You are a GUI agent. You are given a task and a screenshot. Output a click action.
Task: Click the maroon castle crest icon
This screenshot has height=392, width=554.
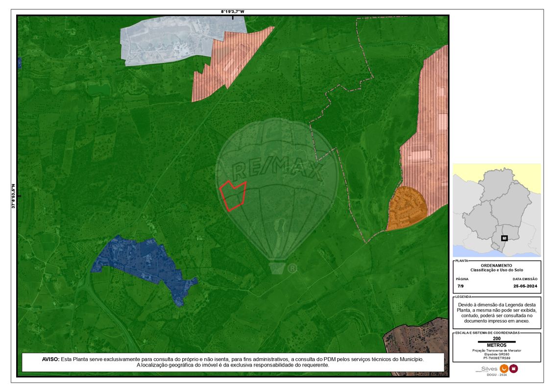pyautogui.click(x=513, y=368)
